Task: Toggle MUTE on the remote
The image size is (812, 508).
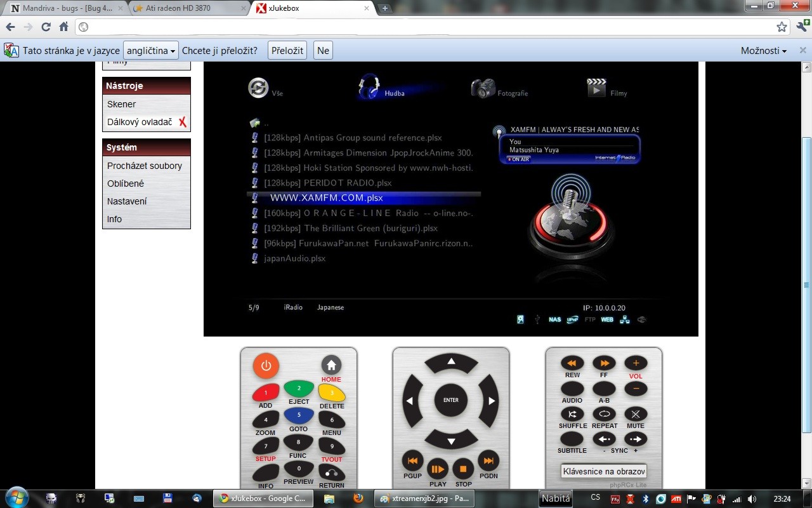Action: [x=636, y=414]
